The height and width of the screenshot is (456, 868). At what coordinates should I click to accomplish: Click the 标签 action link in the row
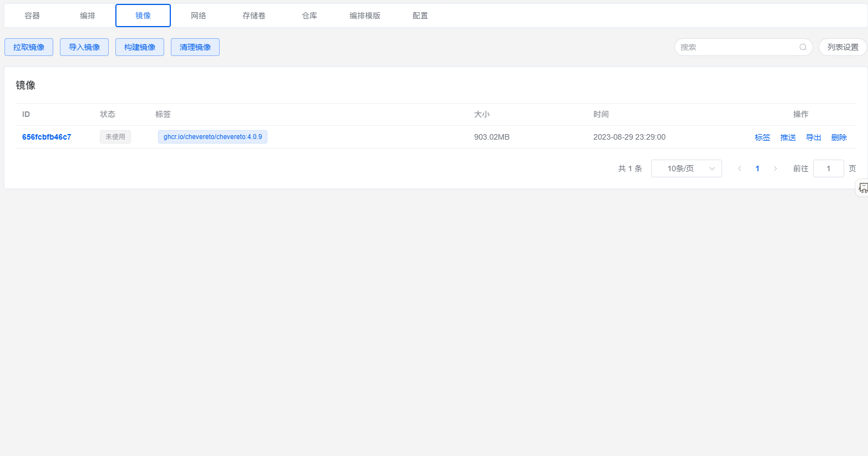tap(763, 137)
